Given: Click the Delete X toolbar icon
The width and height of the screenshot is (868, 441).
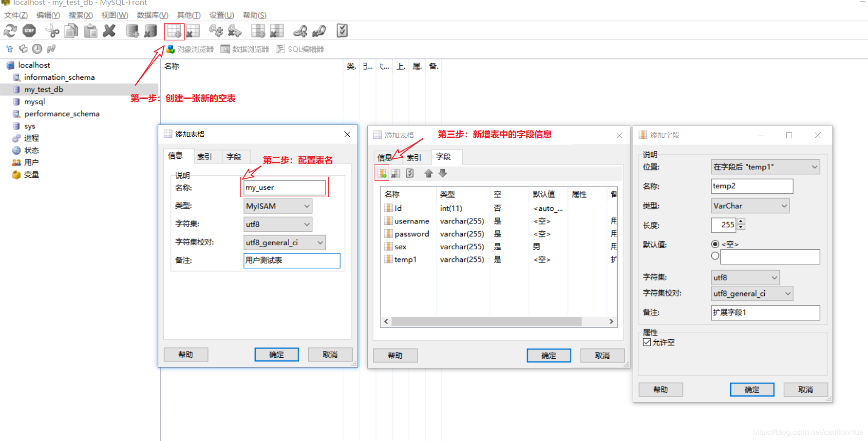Looking at the screenshot, I should [110, 31].
